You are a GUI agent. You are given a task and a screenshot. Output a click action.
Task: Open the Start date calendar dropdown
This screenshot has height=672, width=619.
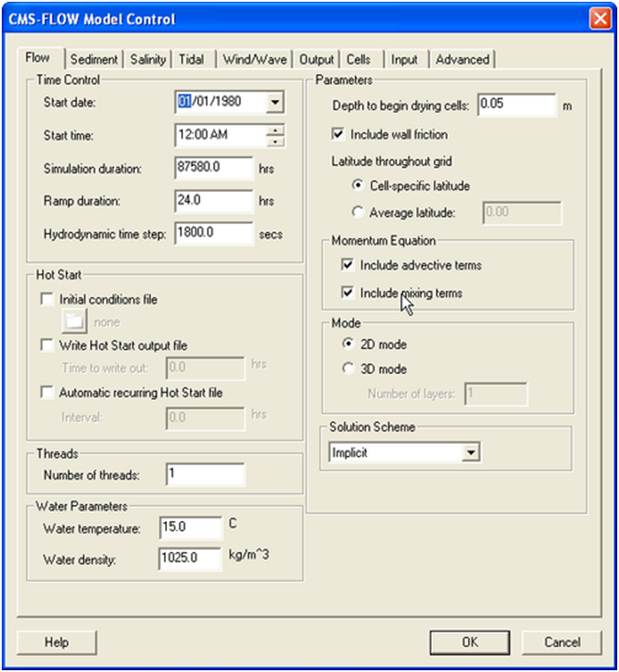click(x=275, y=102)
